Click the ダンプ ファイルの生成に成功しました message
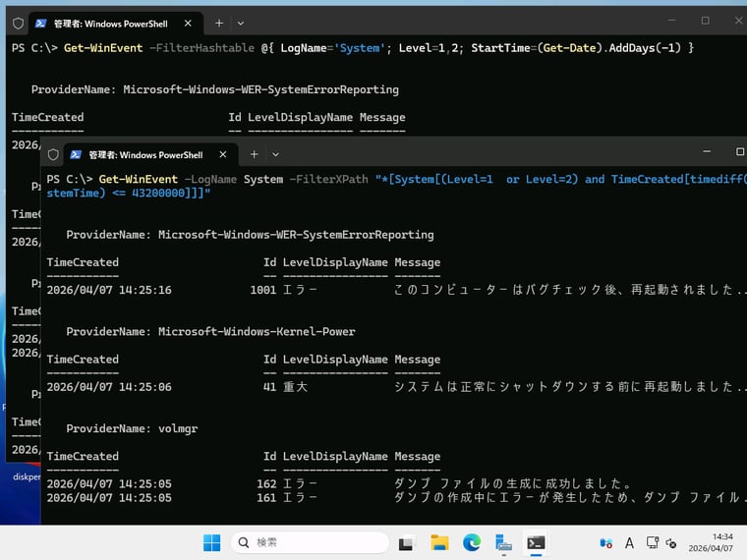 click(512, 484)
